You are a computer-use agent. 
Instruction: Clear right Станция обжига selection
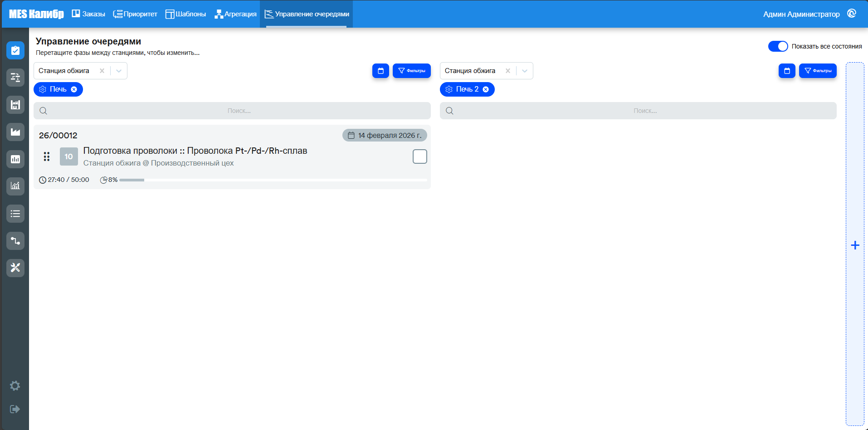click(508, 71)
